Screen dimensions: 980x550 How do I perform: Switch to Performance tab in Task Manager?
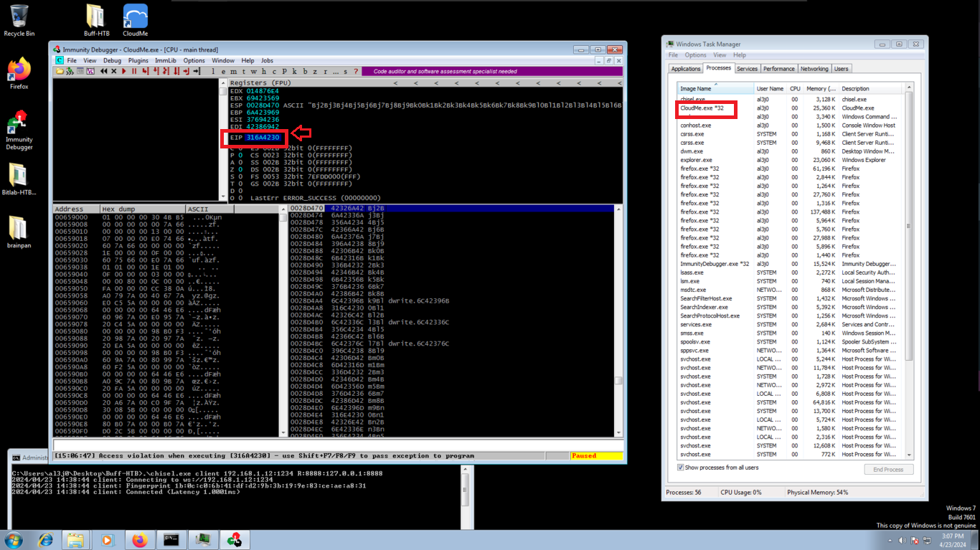(778, 69)
